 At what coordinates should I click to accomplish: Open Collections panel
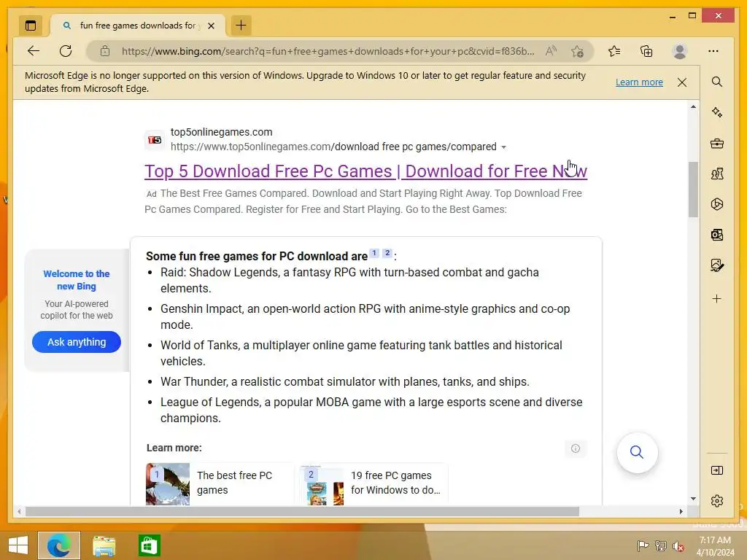[646, 51]
